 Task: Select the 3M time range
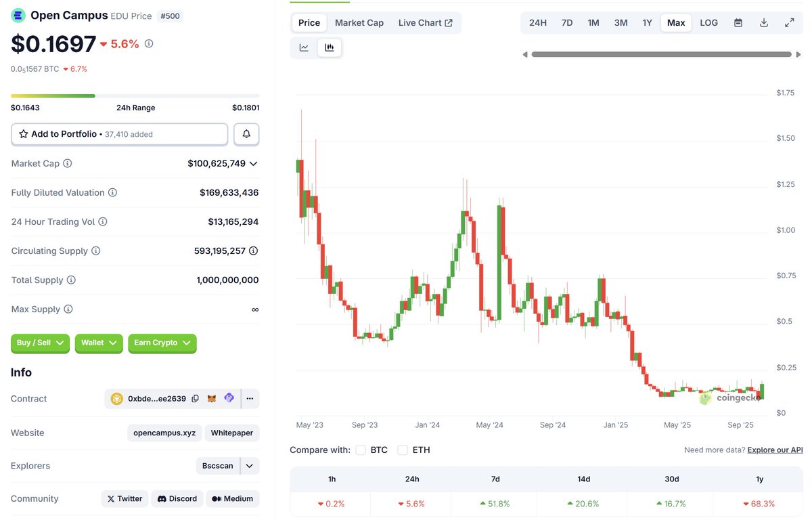pos(621,23)
